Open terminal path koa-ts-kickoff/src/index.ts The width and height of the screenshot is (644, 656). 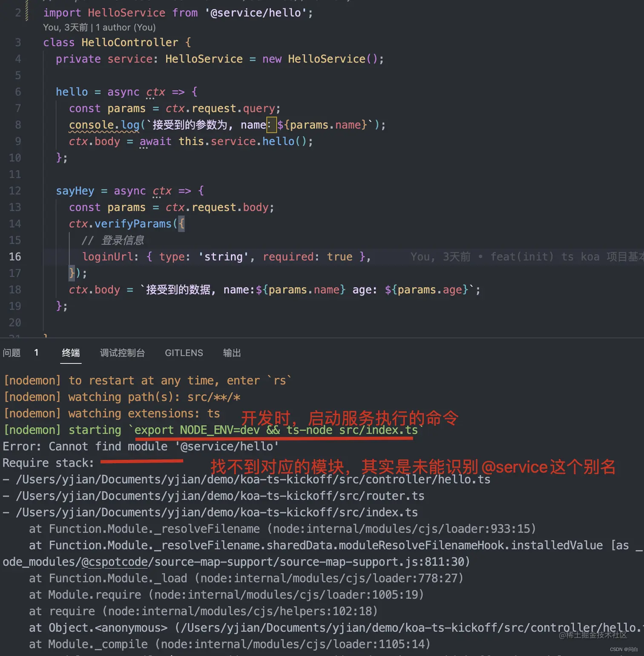217,513
